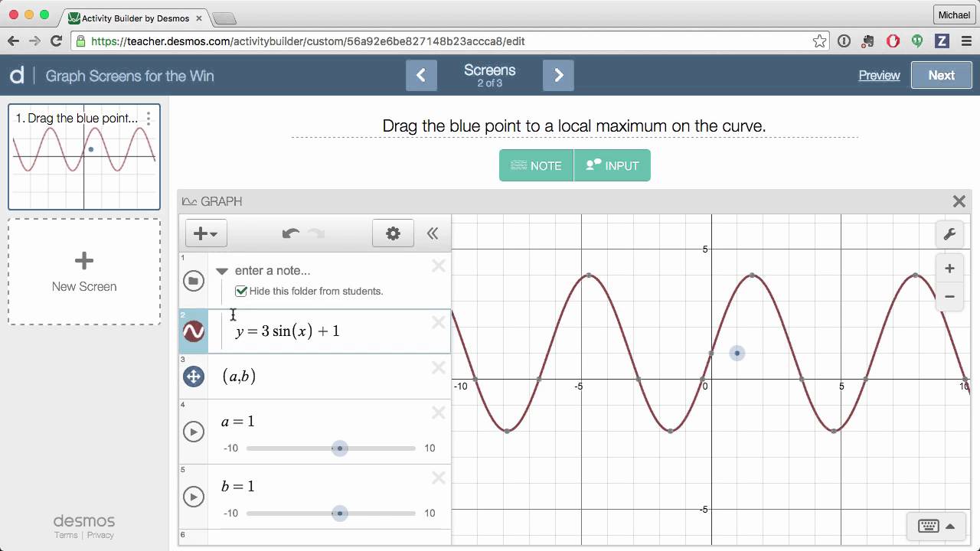Open the screen 1 thumbnail options menu

149,118
